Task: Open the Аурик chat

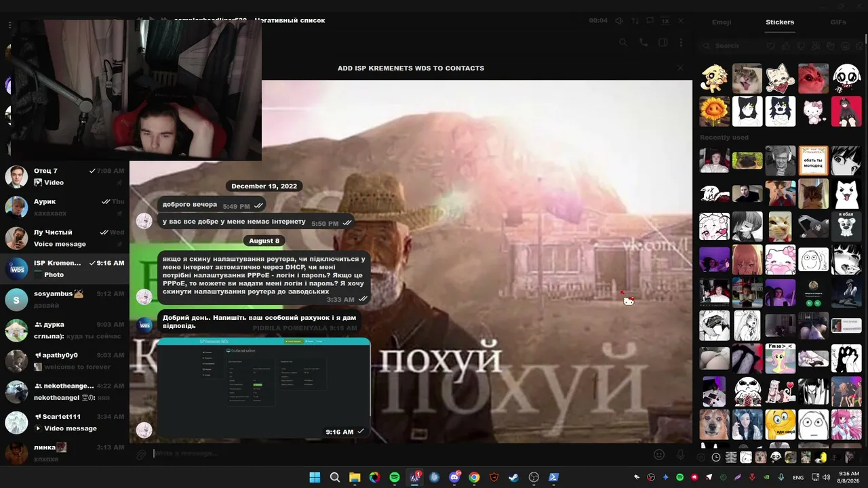Action: (x=64, y=207)
